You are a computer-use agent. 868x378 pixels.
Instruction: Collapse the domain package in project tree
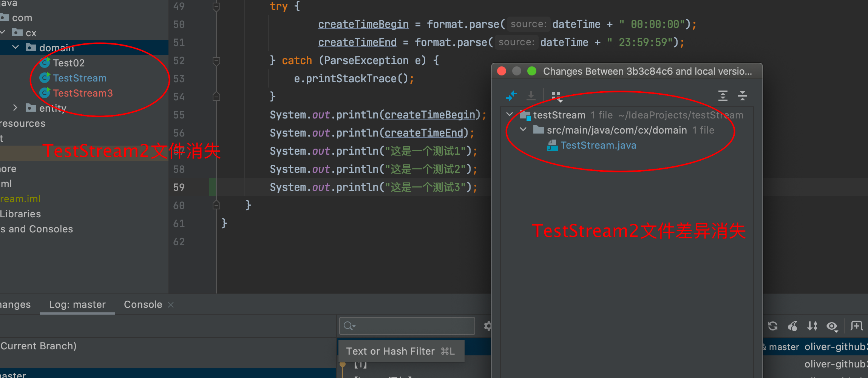15,47
